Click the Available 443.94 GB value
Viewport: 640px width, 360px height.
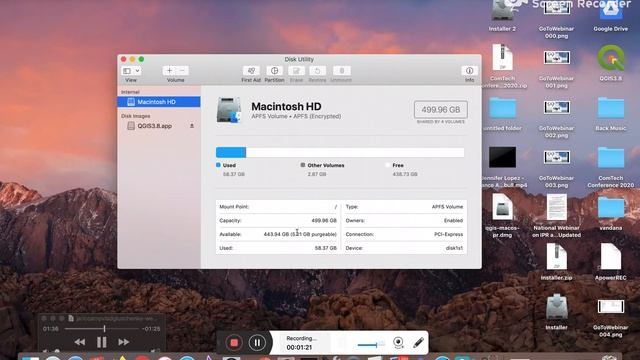click(300, 234)
